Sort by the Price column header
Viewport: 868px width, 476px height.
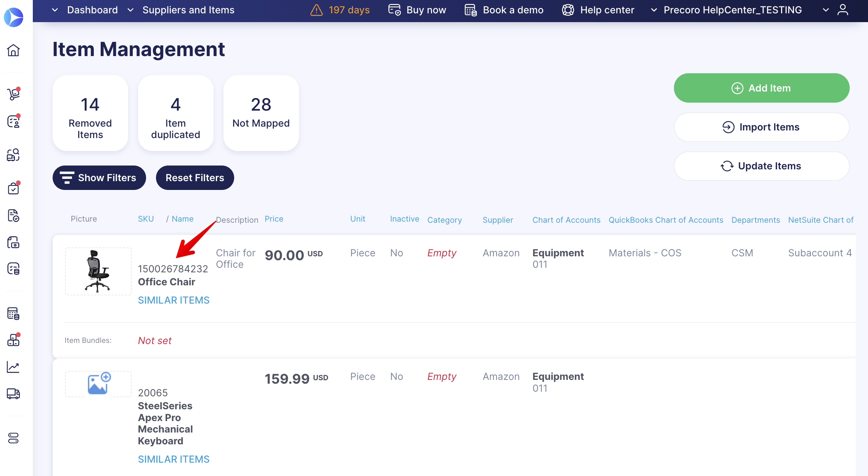click(274, 219)
